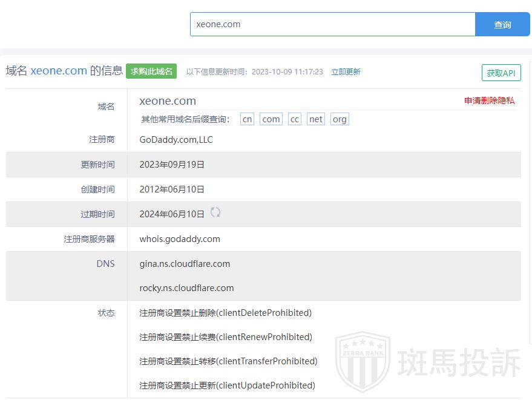Click the gina.ns.cloudflare.com DNS entry

[185, 264]
